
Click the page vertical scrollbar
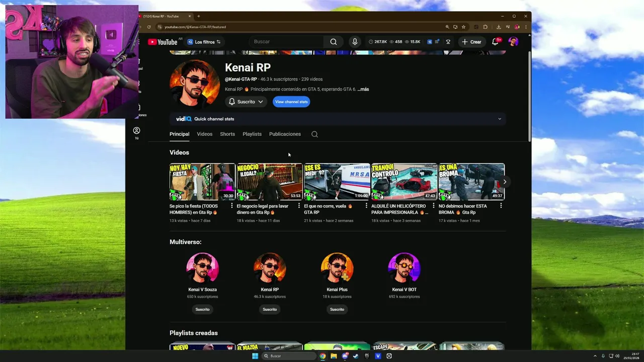click(529, 96)
